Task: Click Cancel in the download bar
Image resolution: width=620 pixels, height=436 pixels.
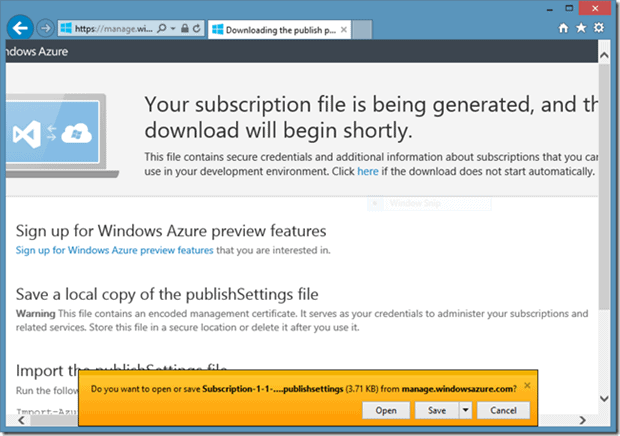Action: [x=503, y=411]
